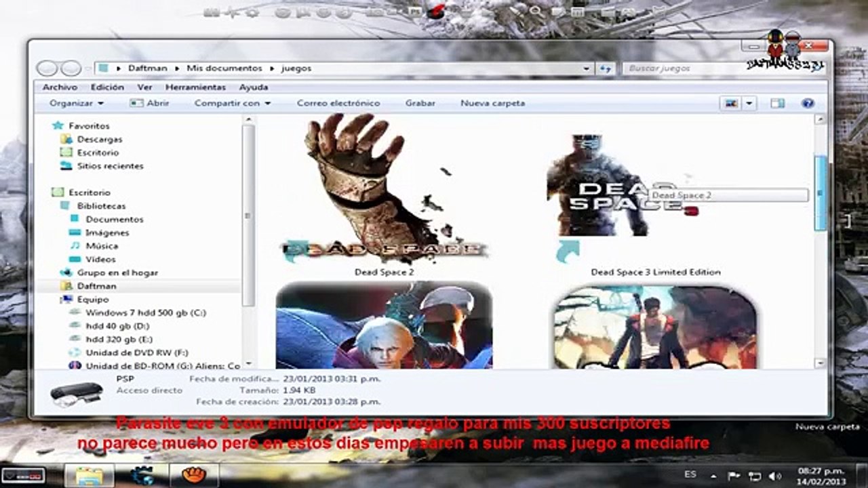This screenshot has height=488, width=868.
Task: Select Unidad de DVD RW (F:)
Action: 136,353
